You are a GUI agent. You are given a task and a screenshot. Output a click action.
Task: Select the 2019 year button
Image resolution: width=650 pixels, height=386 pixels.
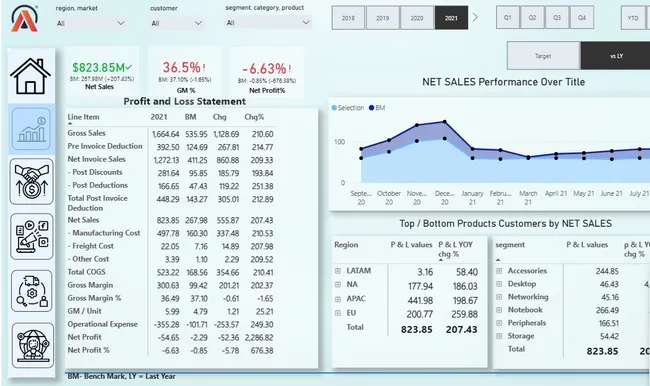click(x=383, y=18)
